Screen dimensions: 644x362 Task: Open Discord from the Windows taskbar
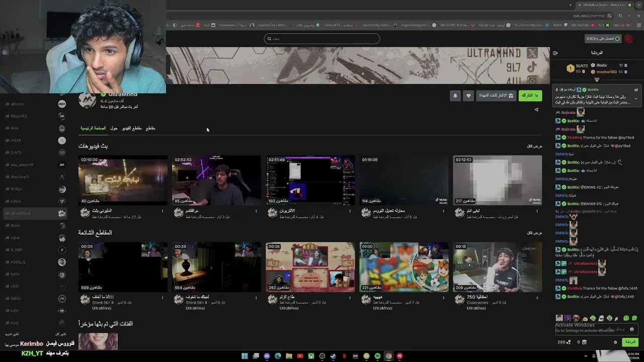267,356
